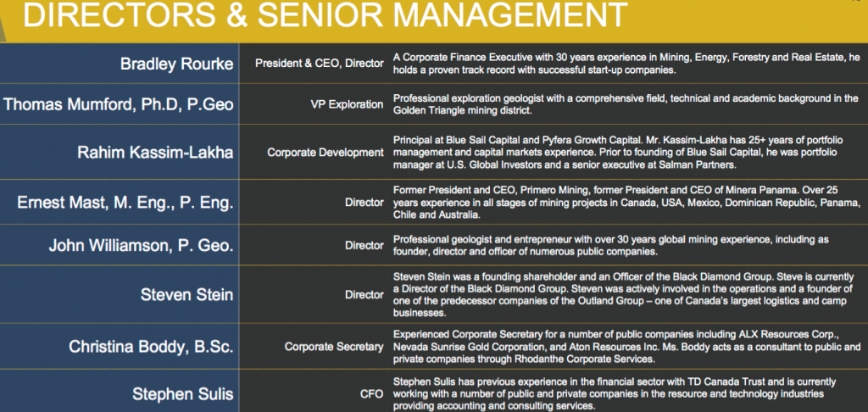Select the Director title beside Steven Stein

(364, 294)
